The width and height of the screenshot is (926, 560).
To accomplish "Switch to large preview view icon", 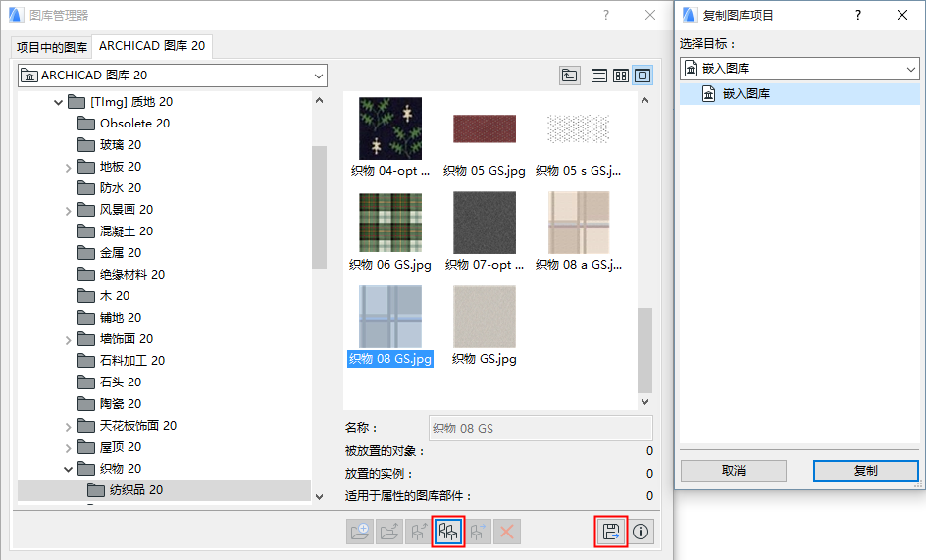I will click(643, 75).
